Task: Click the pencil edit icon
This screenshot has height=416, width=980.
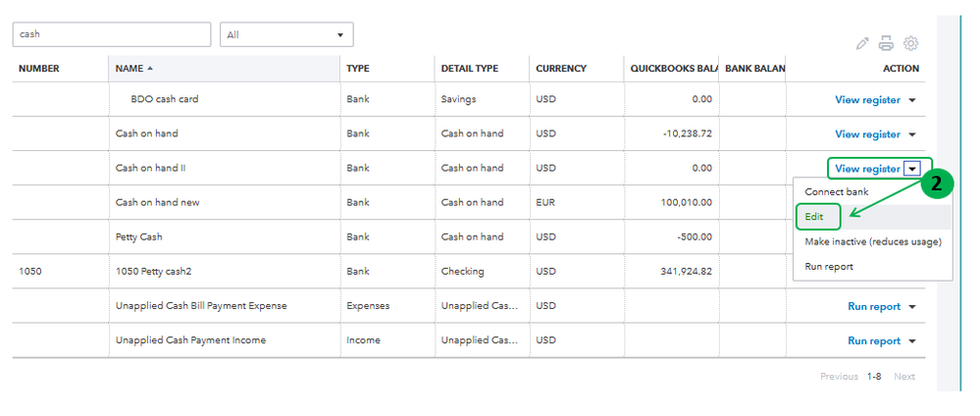Action: (862, 43)
